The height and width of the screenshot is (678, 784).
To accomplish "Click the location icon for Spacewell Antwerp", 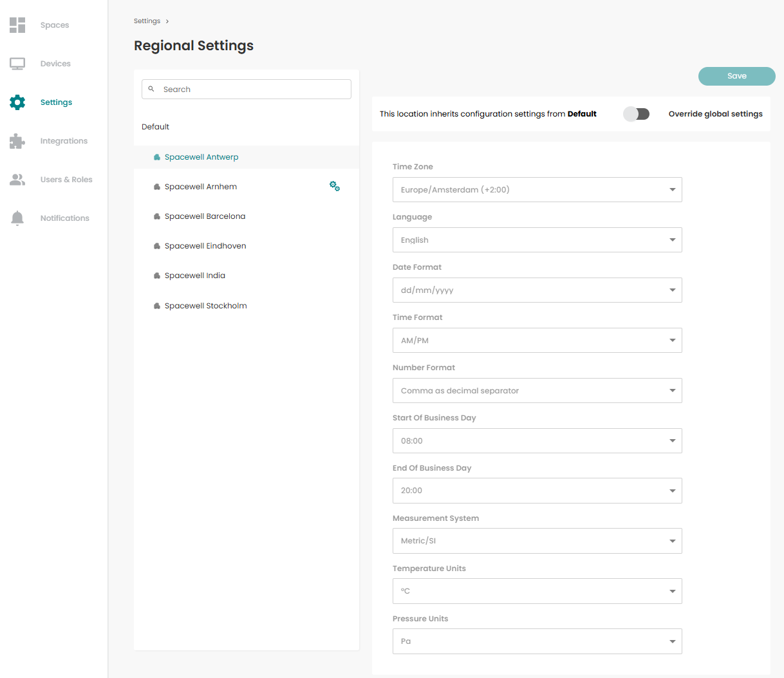I will [x=156, y=157].
